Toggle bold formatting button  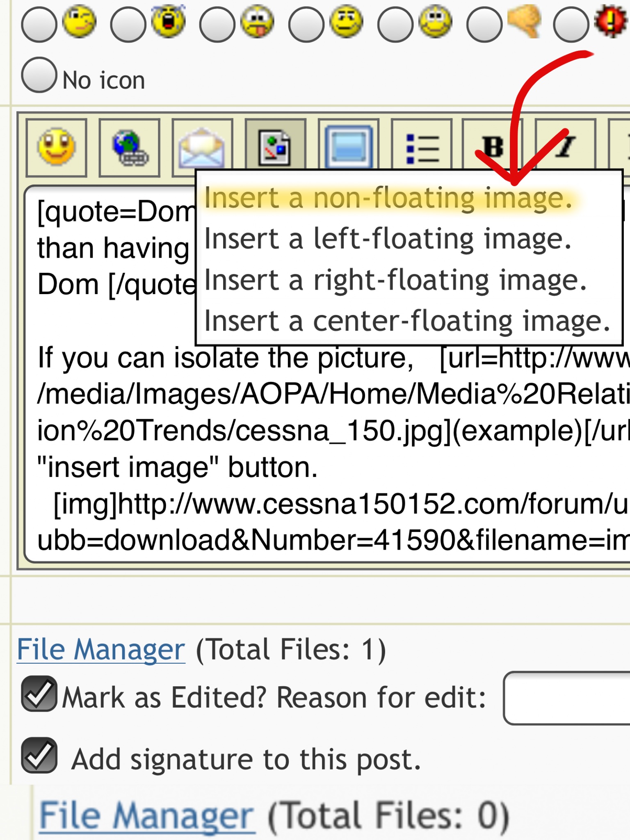492,147
